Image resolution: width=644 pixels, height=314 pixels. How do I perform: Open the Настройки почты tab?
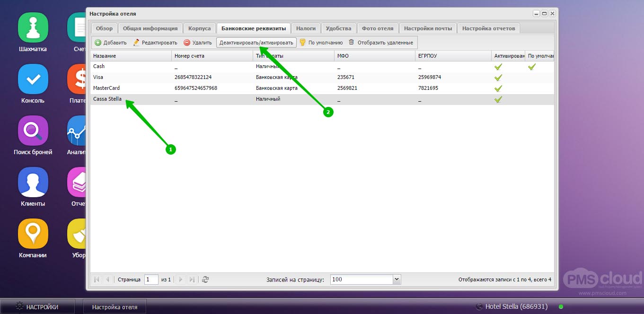point(428,28)
